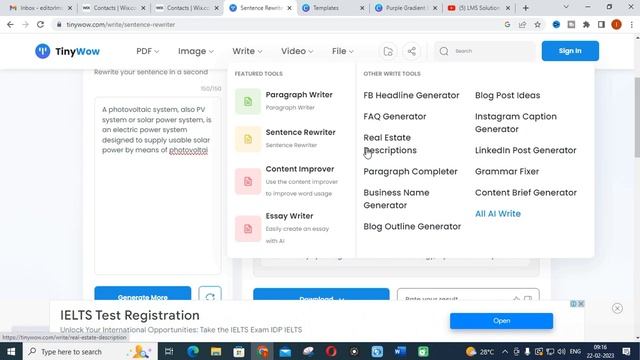Click the my files folder icon
Viewport: 640px width, 360px height.
[x=388, y=51]
